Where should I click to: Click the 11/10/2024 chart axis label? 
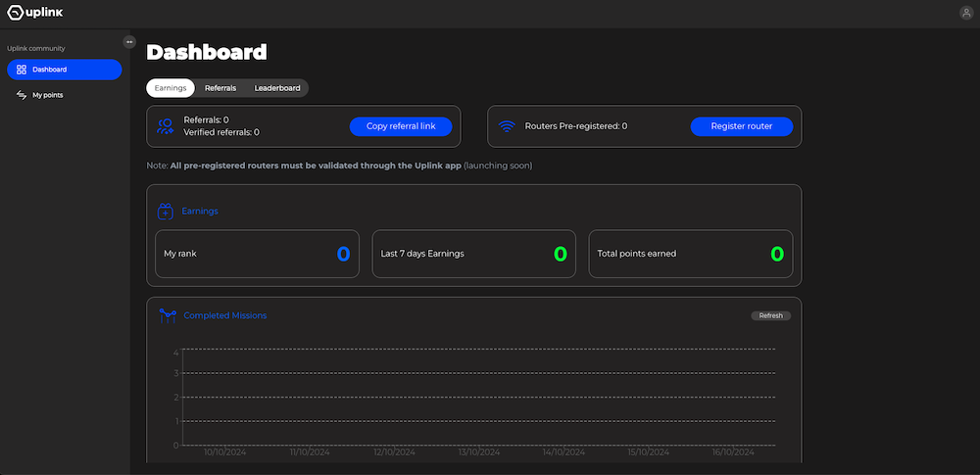click(310, 452)
